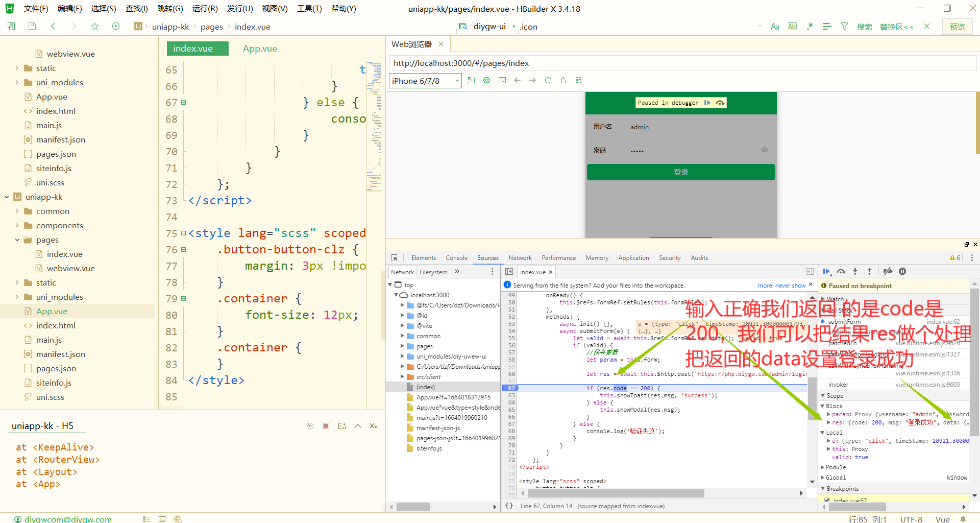This screenshot has width=980, height=523.
Task: Open the 运行(R) menu
Action: tap(205, 9)
